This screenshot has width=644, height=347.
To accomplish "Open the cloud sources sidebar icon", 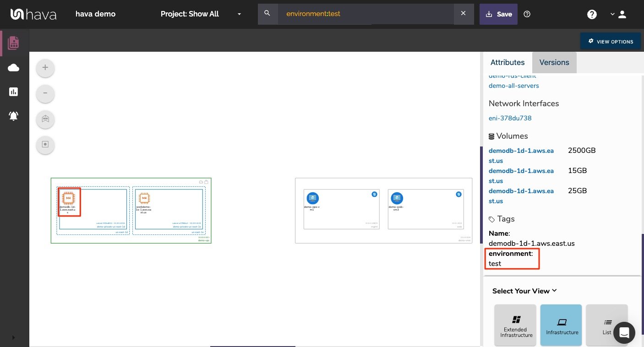I will click(x=14, y=68).
